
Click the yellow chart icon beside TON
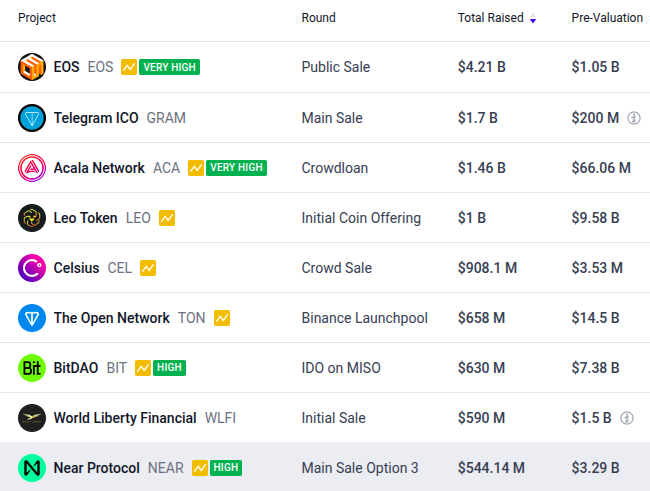coord(222,318)
